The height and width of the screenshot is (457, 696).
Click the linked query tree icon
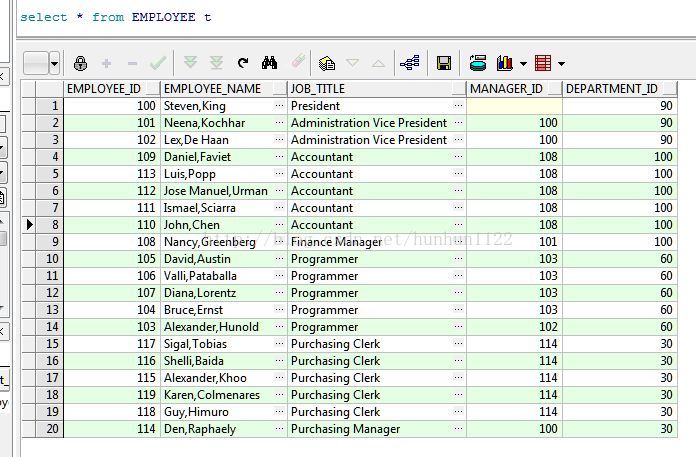tap(410, 63)
